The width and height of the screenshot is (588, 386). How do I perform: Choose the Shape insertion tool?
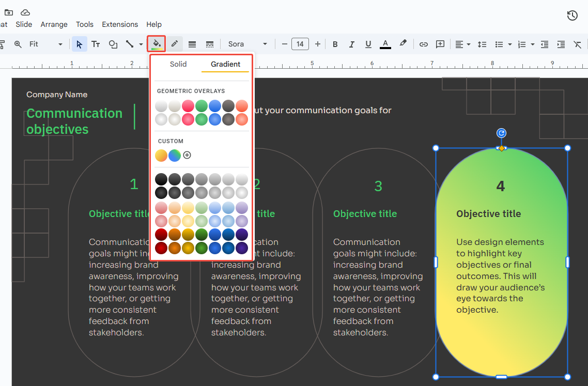[x=113, y=44]
